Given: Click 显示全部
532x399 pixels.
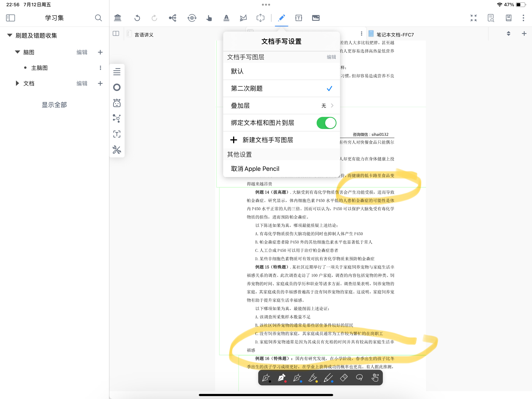Looking at the screenshot, I should point(54,105).
